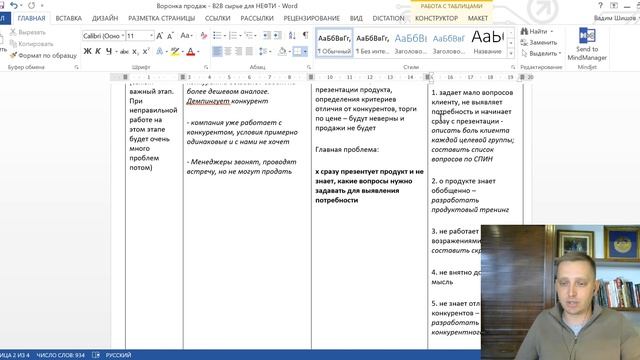Sort text with the A-Z icon
This screenshot has height=360, width=640.
coord(292,36)
